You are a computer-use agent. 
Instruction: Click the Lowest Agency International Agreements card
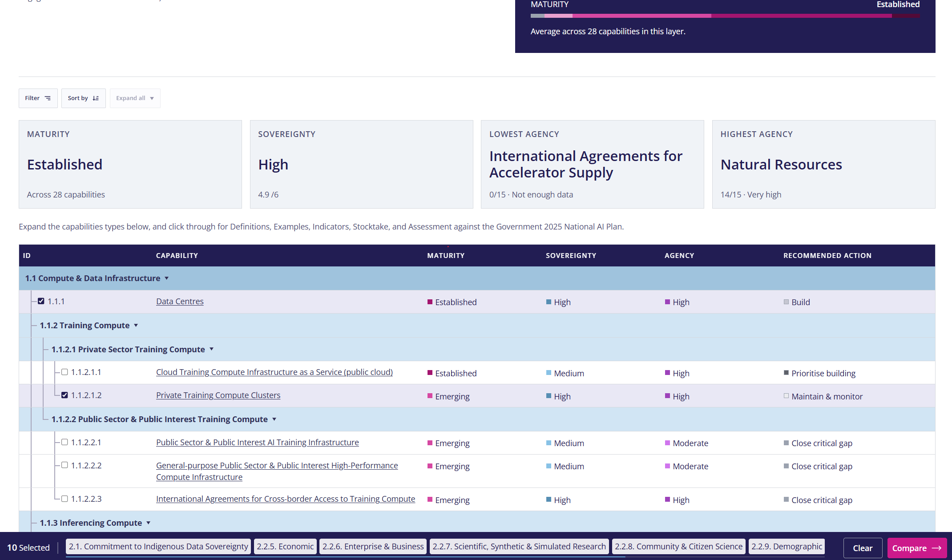point(593,164)
